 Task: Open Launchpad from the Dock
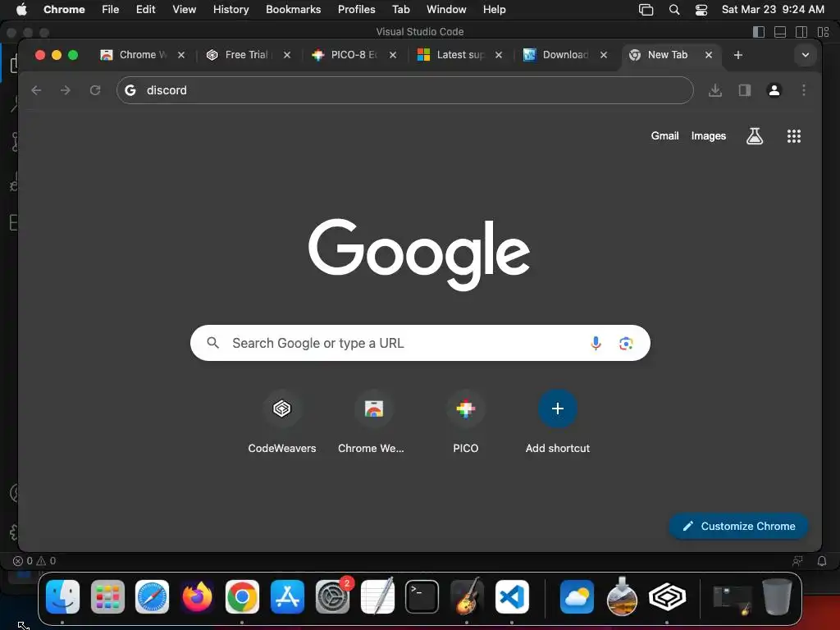pos(107,596)
